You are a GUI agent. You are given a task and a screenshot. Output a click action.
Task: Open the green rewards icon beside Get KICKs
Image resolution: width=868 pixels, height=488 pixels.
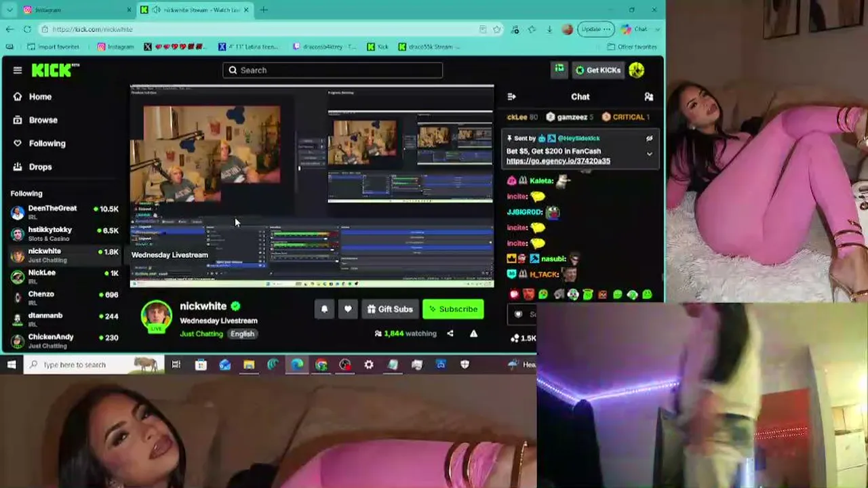(559, 69)
